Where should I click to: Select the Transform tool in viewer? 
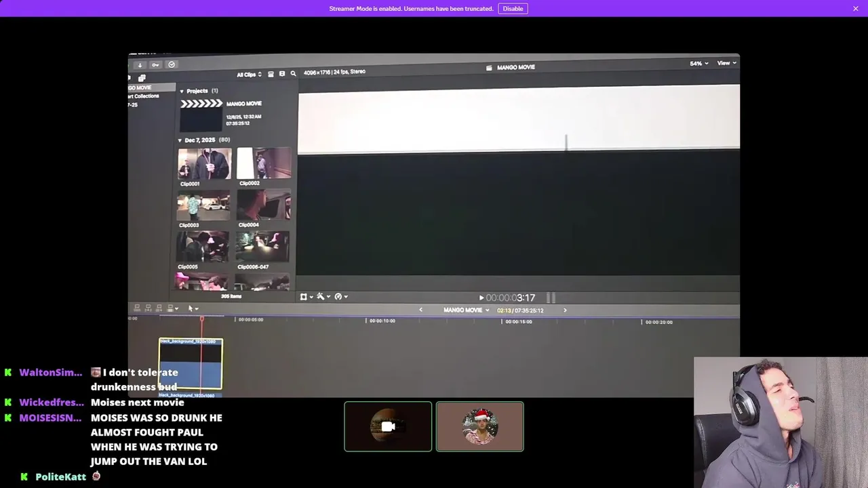coord(303,297)
